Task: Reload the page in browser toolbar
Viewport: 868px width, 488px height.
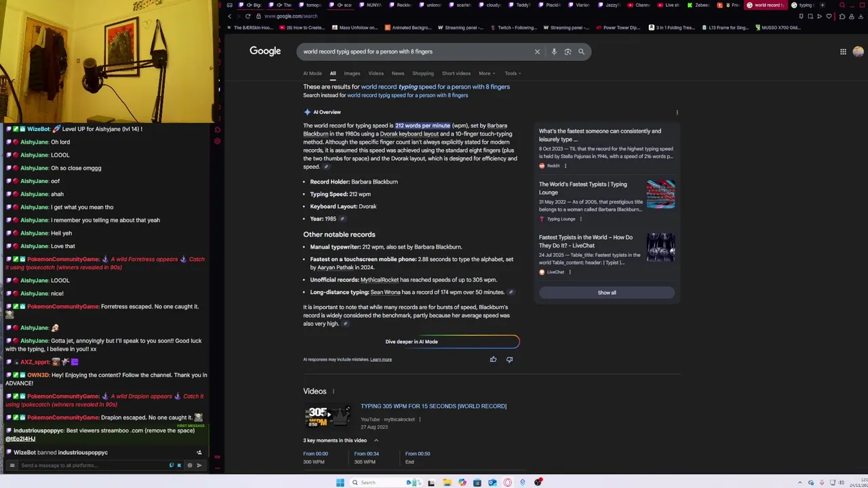Action: (x=248, y=16)
